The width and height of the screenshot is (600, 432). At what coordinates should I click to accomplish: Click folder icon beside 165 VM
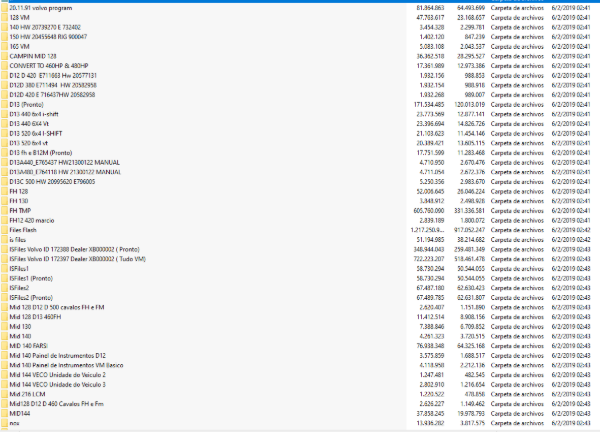click(x=3, y=45)
